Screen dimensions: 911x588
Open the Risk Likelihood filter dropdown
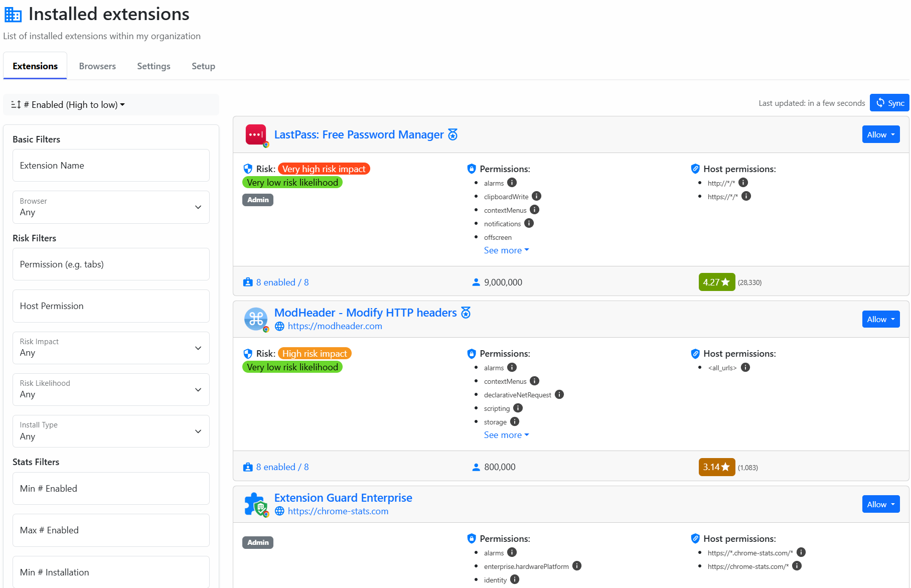point(111,389)
